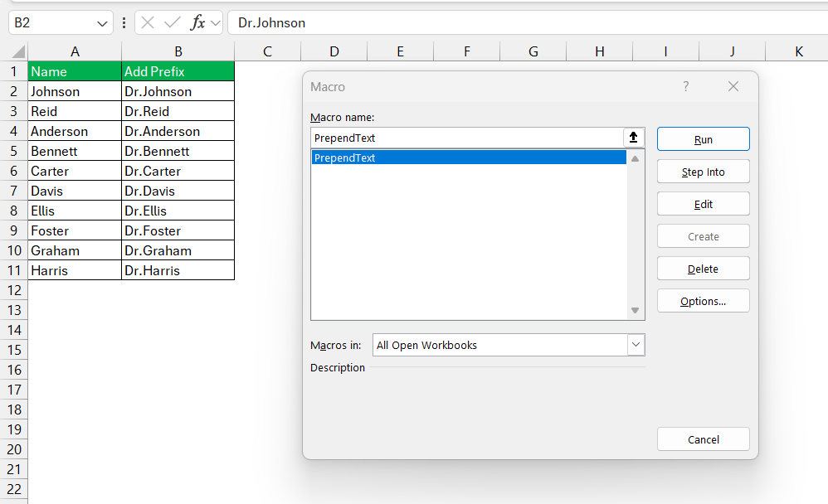Click cell containing Dr.Reid
The height and width of the screenshot is (504, 828).
tap(178, 111)
